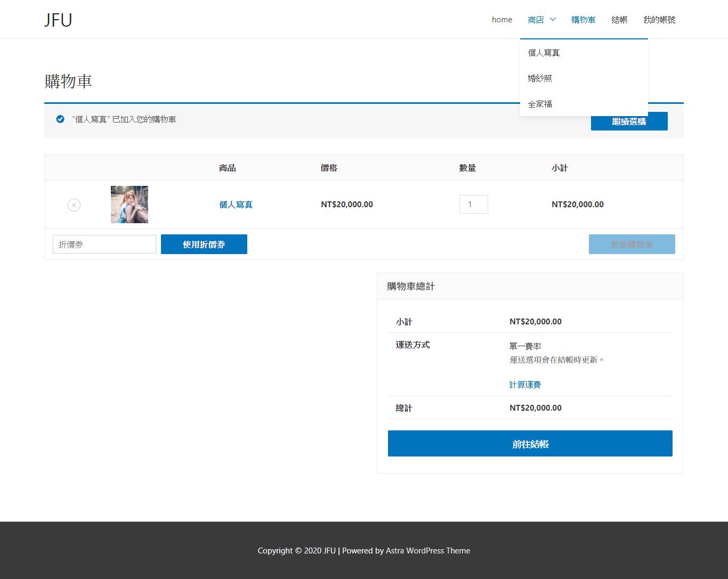The height and width of the screenshot is (579, 728).
Task: Apply coupon with 使用折價券 button
Action: pos(204,244)
